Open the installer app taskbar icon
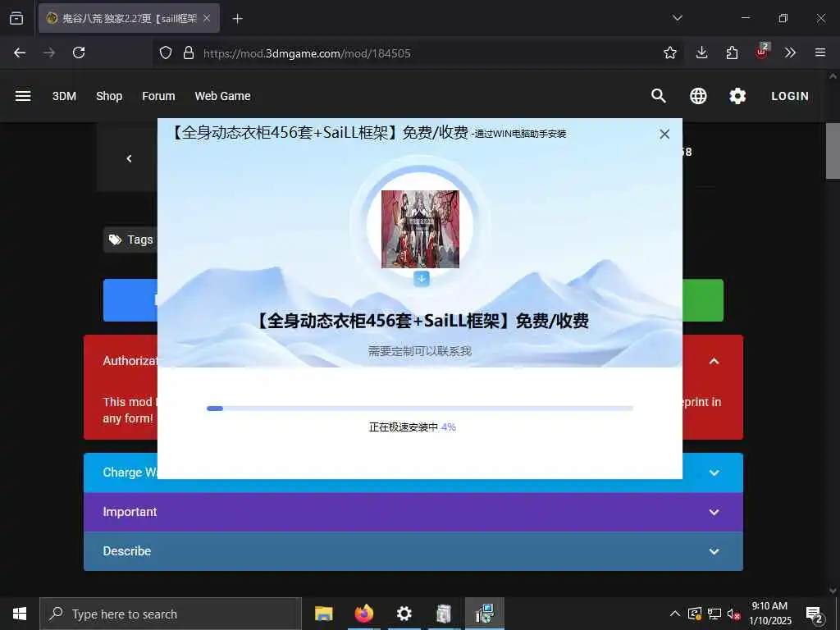Viewport: 840px width, 630px height. (x=484, y=614)
